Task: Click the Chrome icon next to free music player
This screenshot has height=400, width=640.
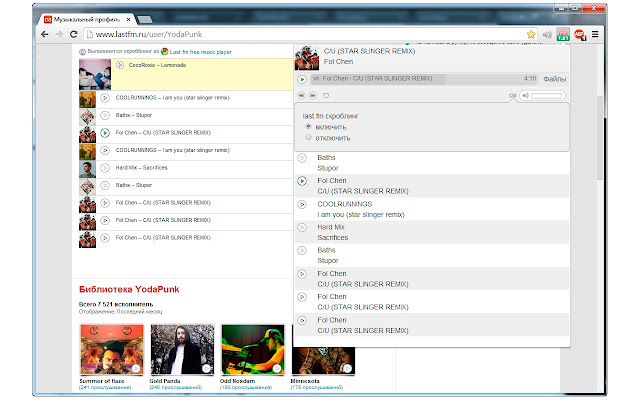Action: pos(164,51)
